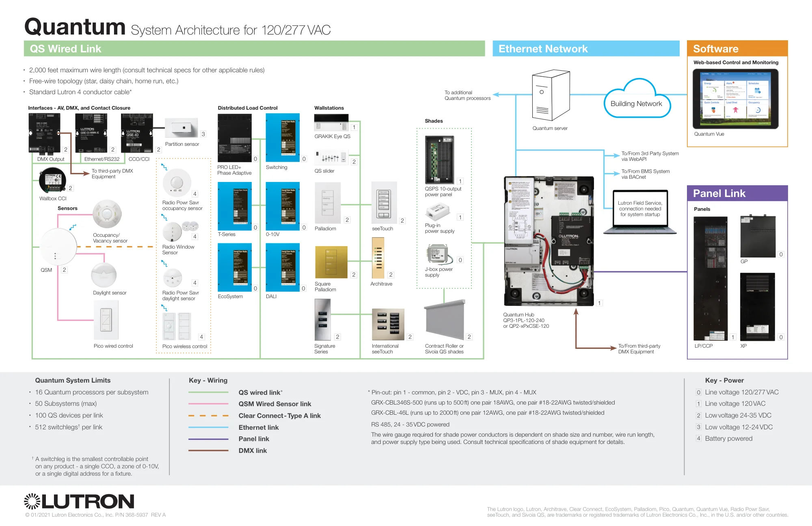Select "Quantum Hub QP3-1PL-120-240" caption
Screen dimensions: 812x526
click(x=526, y=320)
